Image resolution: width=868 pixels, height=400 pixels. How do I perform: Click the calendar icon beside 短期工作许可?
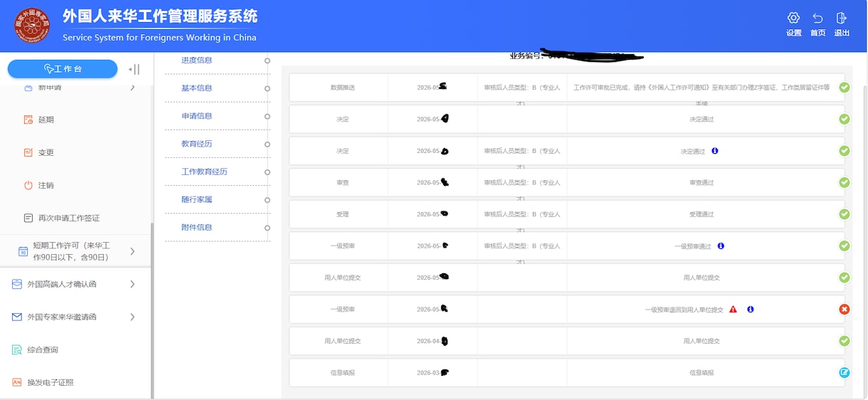coord(23,251)
